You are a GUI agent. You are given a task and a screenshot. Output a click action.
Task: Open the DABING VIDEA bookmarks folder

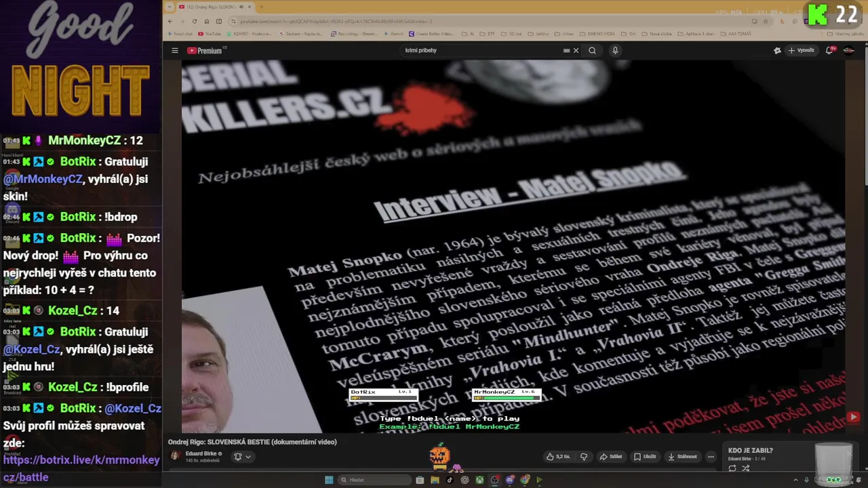[597, 34]
